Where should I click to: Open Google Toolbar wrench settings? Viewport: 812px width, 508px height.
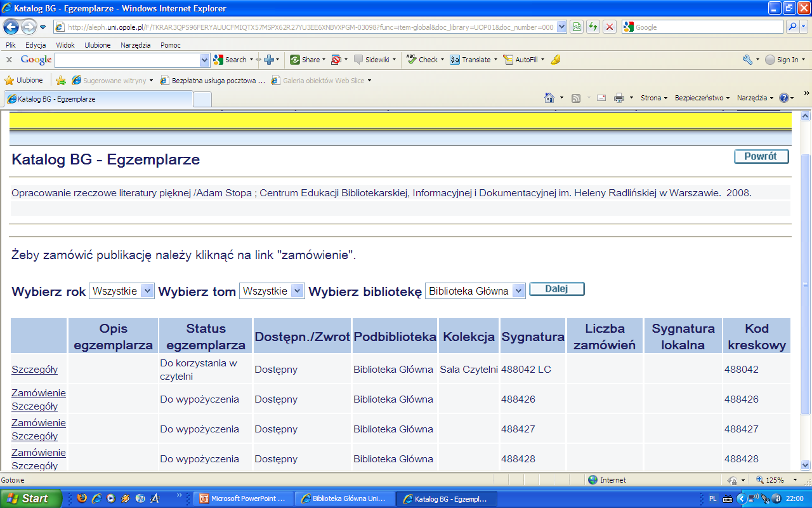747,60
